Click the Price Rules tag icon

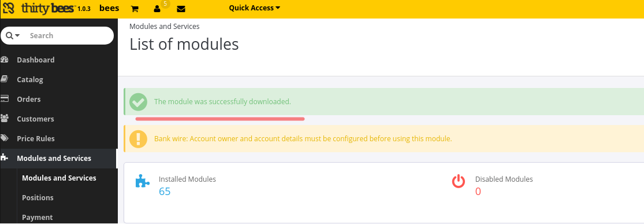[x=5, y=138]
